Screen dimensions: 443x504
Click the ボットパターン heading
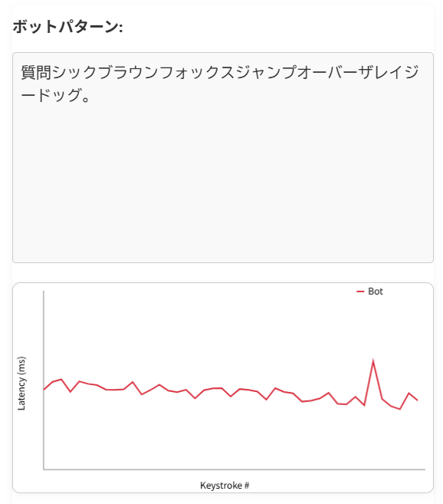[x=67, y=26]
